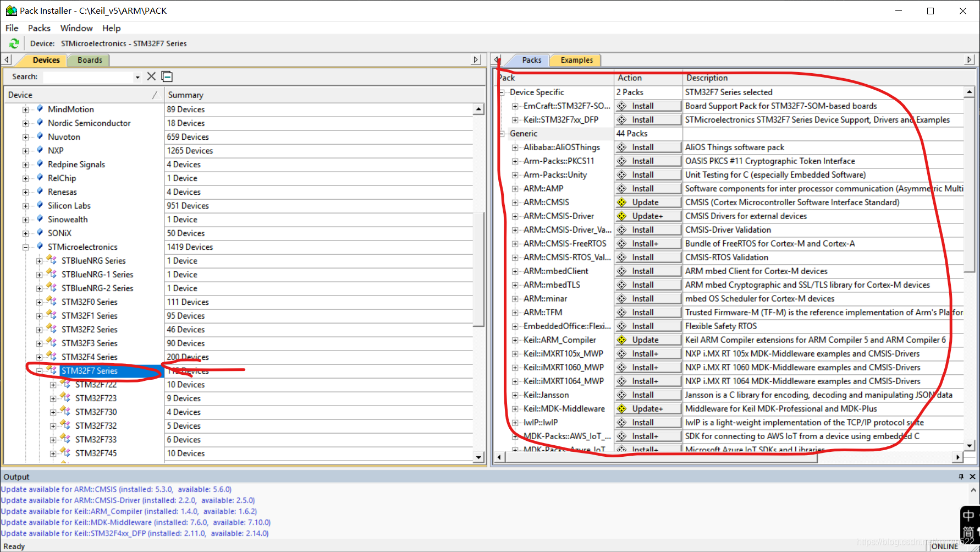980x552 pixels.
Task: Click the Update available for ARM::CMSIS output line
Action: click(116, 489)
